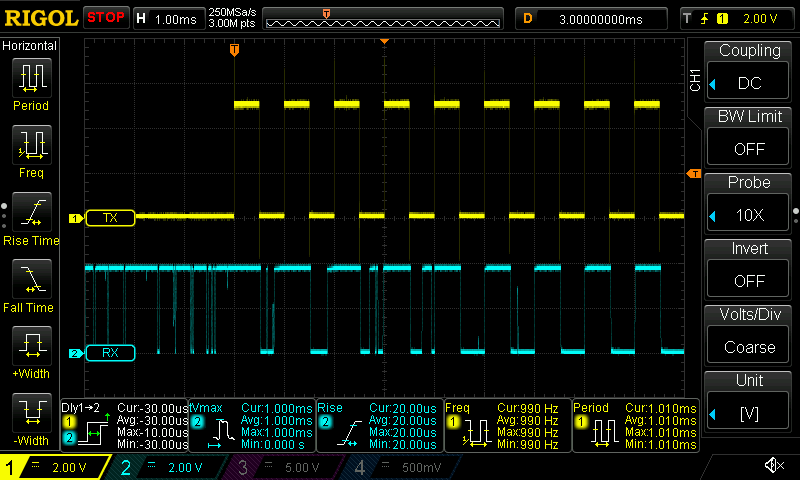Select the Freq measurement icon

30,147
